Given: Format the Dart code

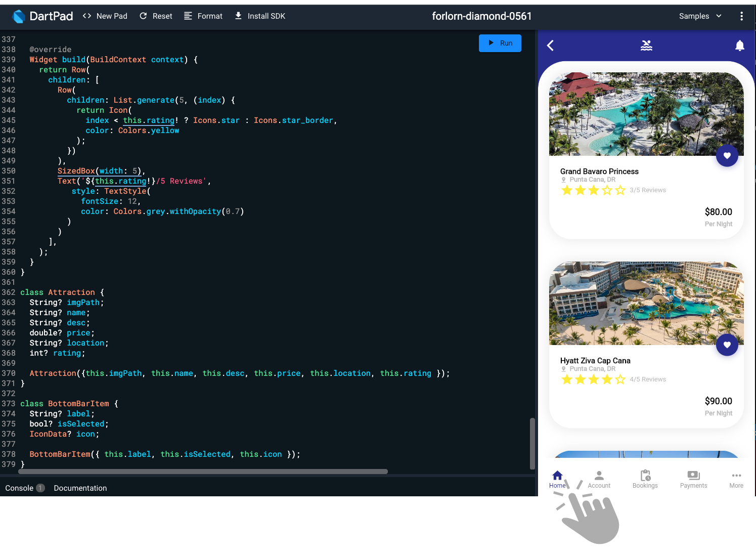Looking at the screenshot, I should [x=203, y=16].
